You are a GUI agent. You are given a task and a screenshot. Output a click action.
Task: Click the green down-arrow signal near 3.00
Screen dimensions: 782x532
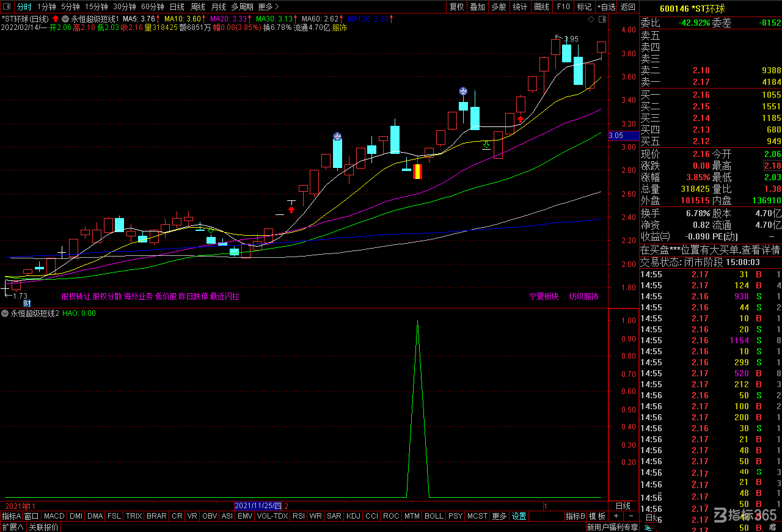pyautogui.click(x=486, y=145)
